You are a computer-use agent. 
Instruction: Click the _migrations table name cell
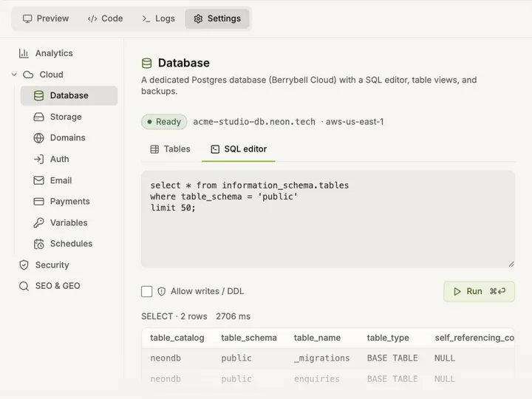click(321, 358)
